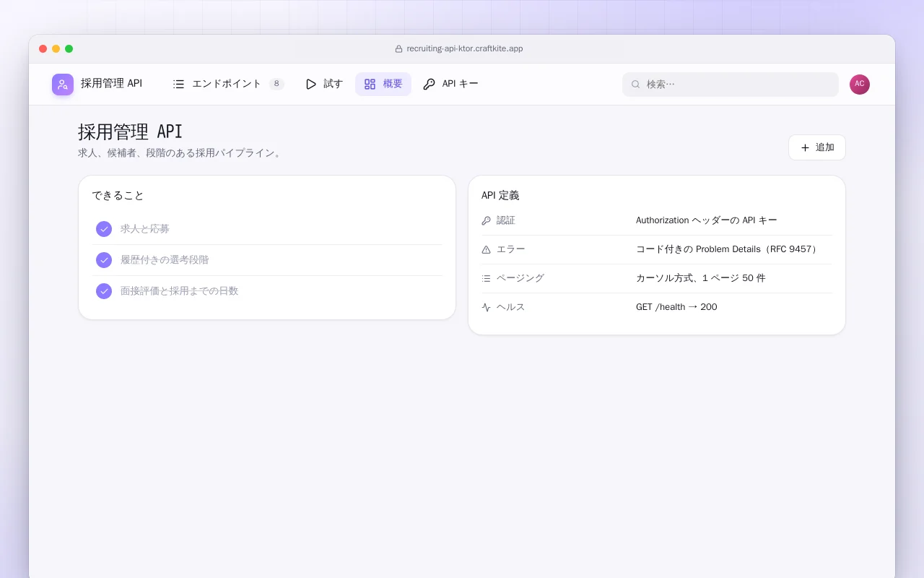Click the 求人と応募 list item text
924x578 pixels.
[145, 229]
